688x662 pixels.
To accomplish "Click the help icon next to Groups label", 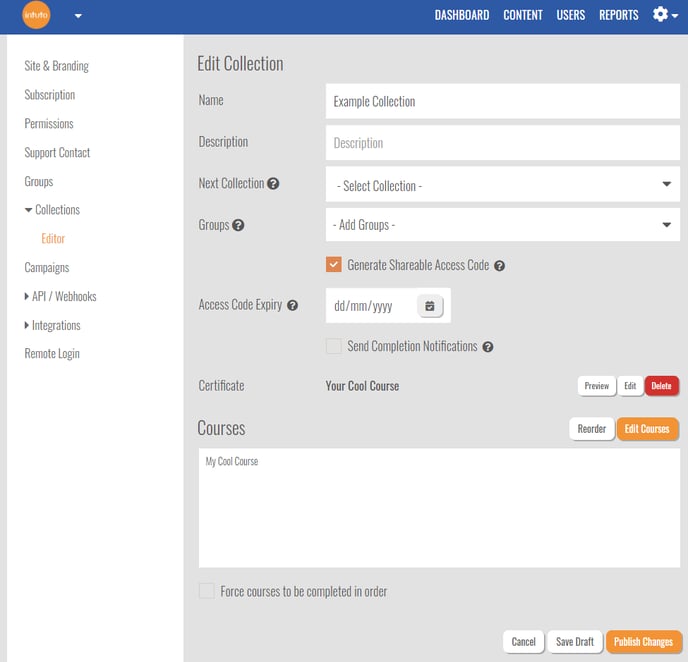I will coord(238,225).
